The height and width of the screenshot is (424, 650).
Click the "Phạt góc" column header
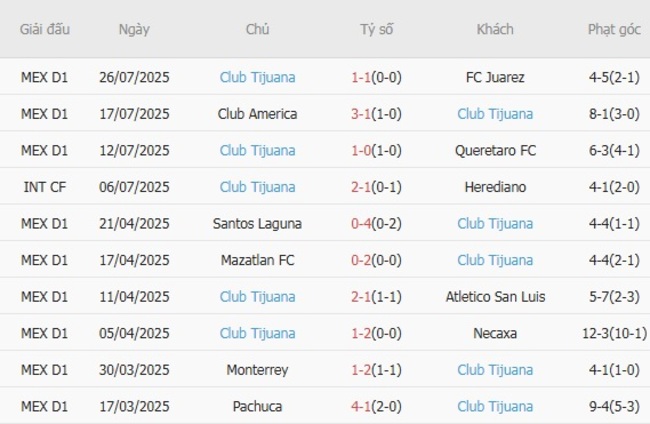coord(614,29)
